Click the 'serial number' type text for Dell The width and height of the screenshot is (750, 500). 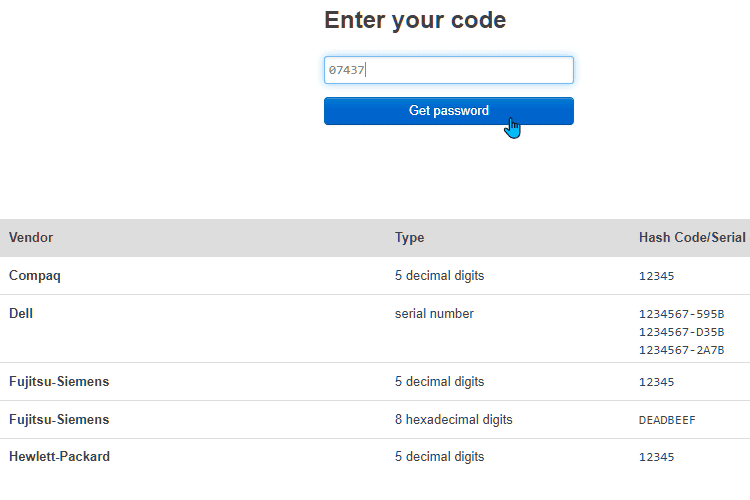pyautogui.click(x=434, y=313)
